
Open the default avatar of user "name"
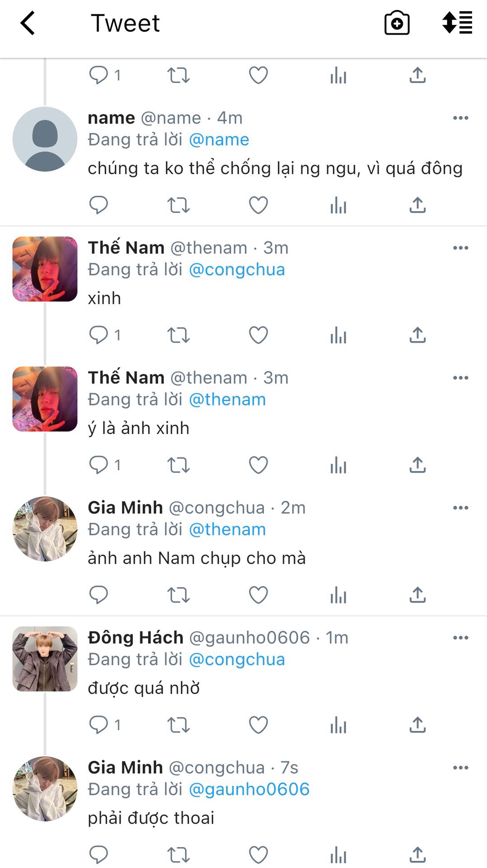tap(45, 139)
